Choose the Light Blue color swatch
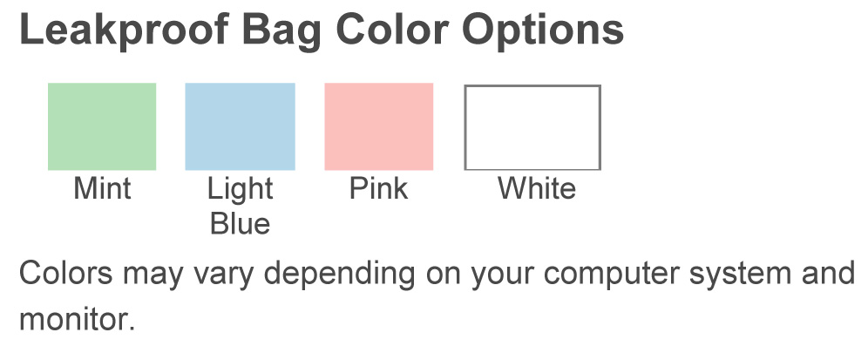This screenshot has width=868, height=346. tap(240, 126)
